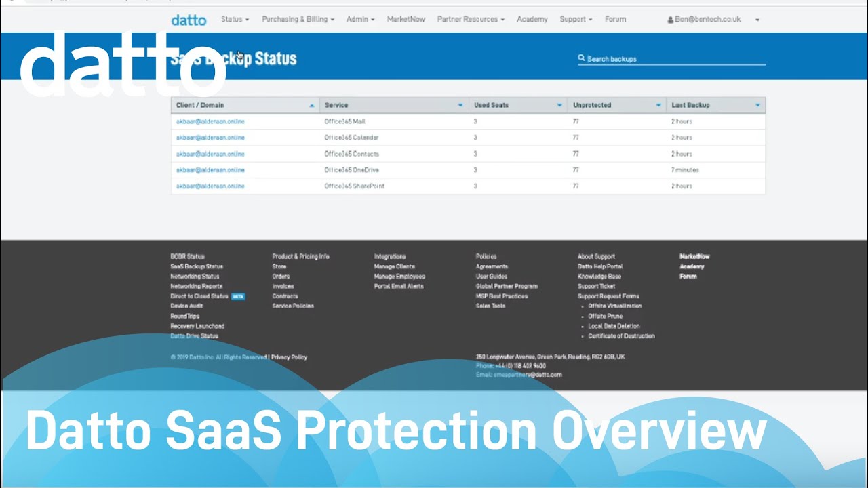Open the akbaar link in Office365 Mail row
The width and height of the screenshot is (868, 488).
[210, 121]
